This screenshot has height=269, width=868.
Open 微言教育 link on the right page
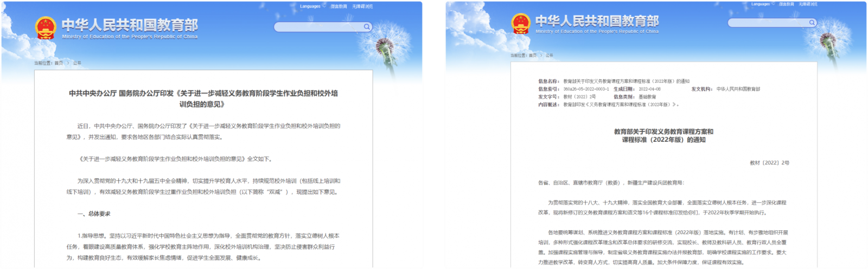pyautogui.click(x=786, y=4)
